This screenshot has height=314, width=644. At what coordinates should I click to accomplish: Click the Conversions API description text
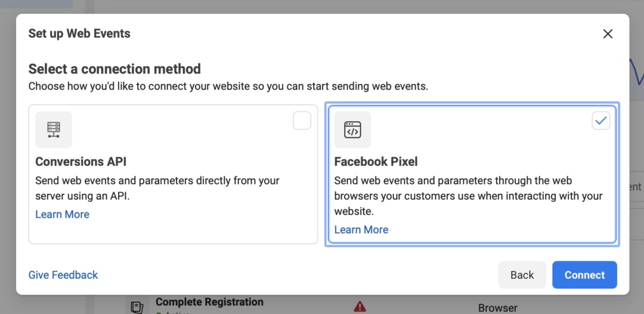click(x=157, y=188)
